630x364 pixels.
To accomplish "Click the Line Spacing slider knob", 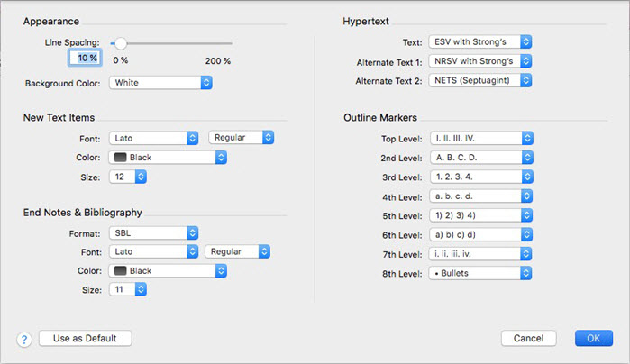I will tap(120, 42).
